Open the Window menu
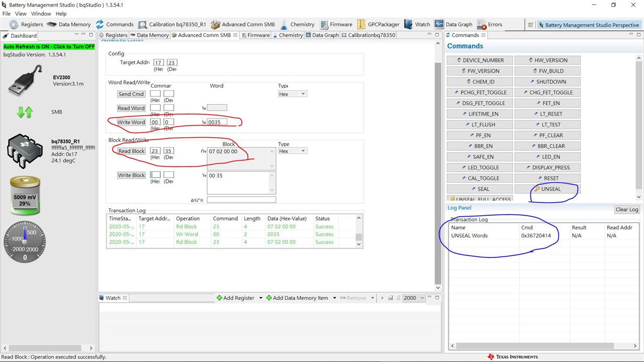This screenshot has height=362, width=644. click(x=41, y=14)
